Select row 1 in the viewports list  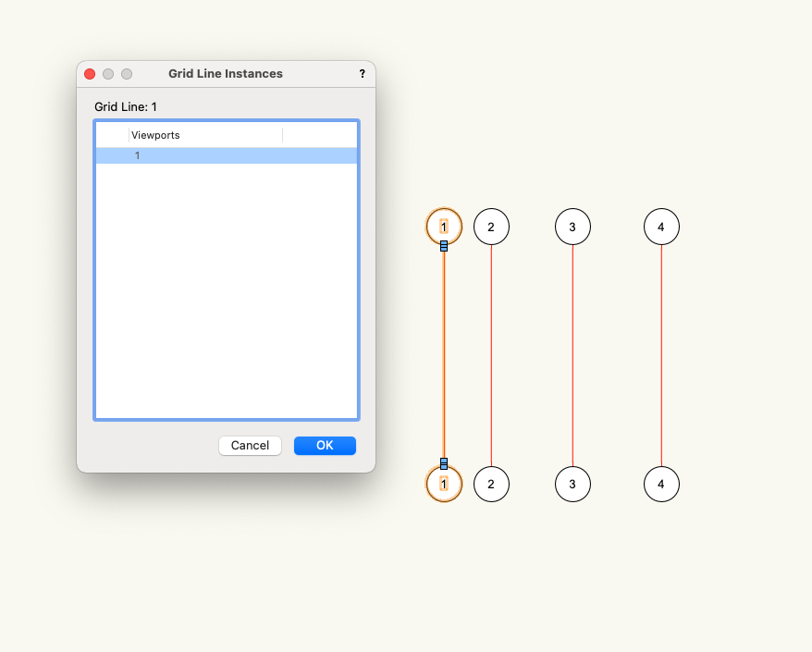pos(227,155)
